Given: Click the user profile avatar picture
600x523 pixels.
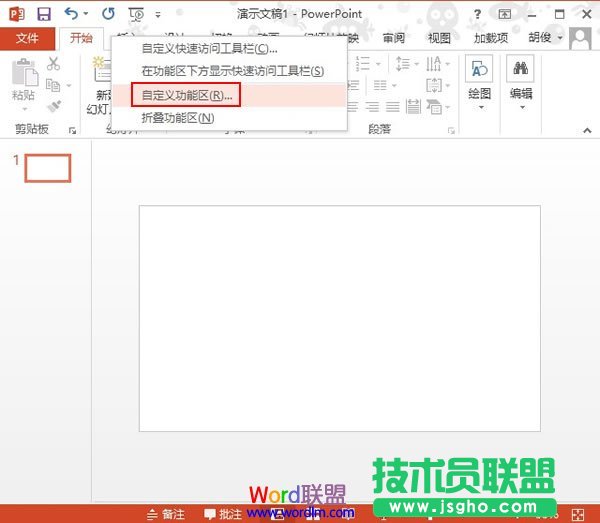Looking at the screenshot, I should coord(580,39).
